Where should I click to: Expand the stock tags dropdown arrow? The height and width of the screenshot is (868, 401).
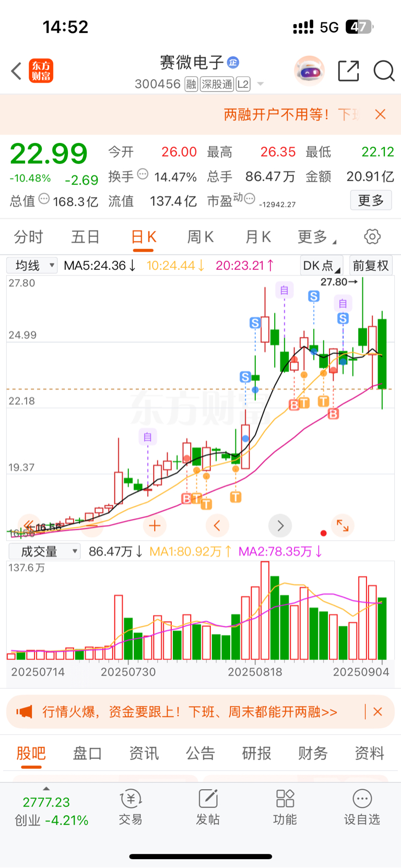(261, 84)
